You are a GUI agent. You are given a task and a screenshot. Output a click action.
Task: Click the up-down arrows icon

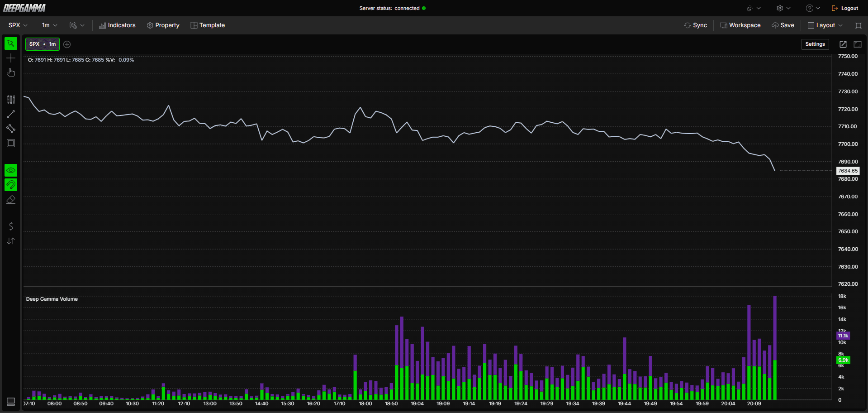point(11,241)
